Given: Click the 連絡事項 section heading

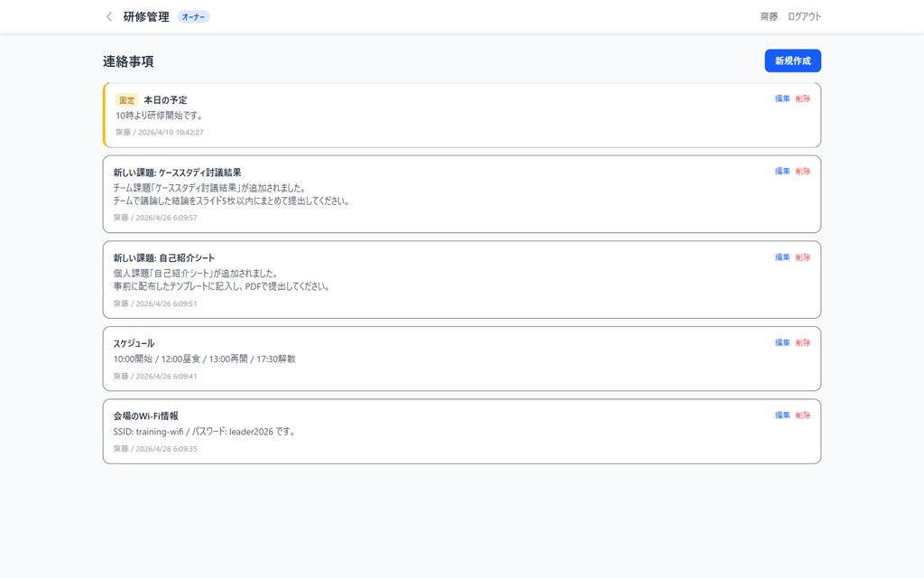Looking at the screenshot, I should [125, 61].
